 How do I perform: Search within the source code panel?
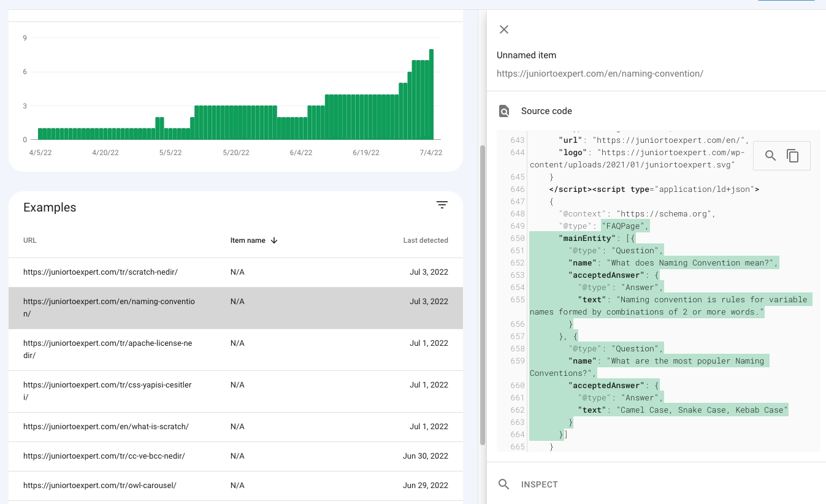coord(770,155)
